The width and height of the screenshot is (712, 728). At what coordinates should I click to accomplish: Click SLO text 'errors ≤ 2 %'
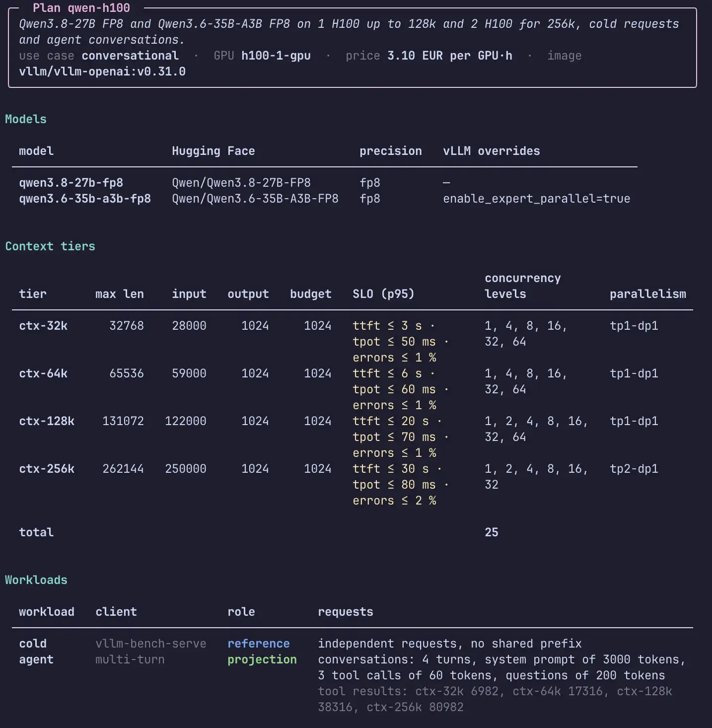click(394, 501)
